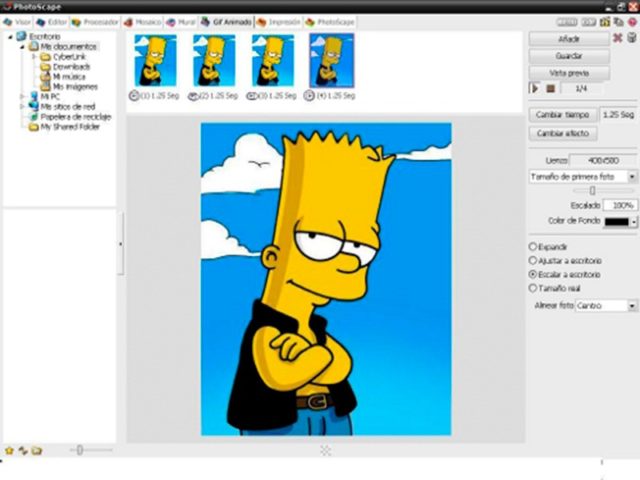The width and height of the screenshot is (640, 480).
Task: Click the pink round help icon
Action: click(x=632, y=22)
